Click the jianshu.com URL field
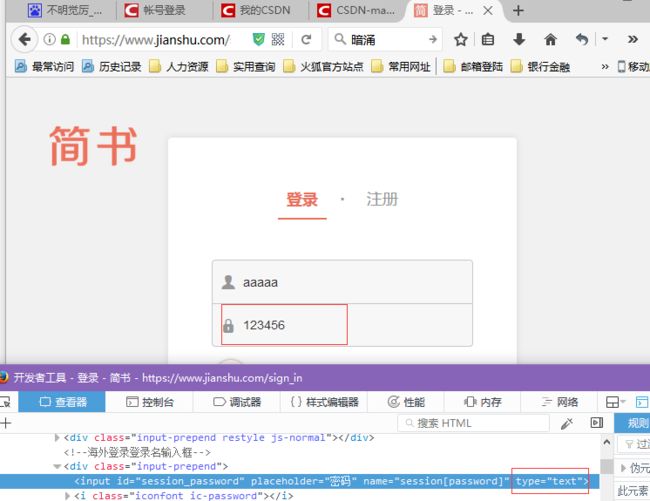 click(x=156, y=40)
